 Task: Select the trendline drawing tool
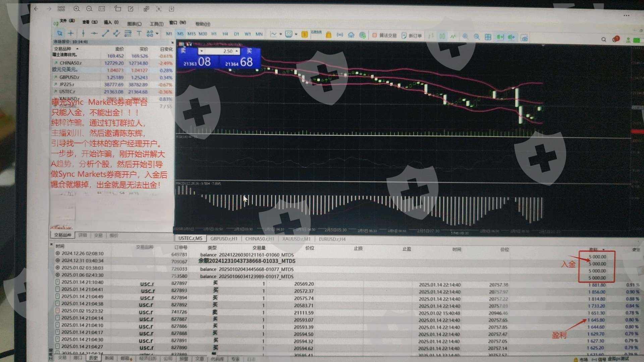click(105, 33)
